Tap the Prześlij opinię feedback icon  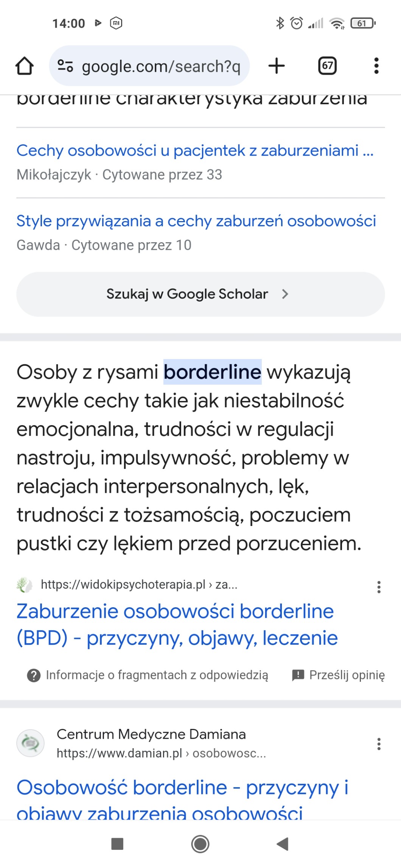point(298,675)
